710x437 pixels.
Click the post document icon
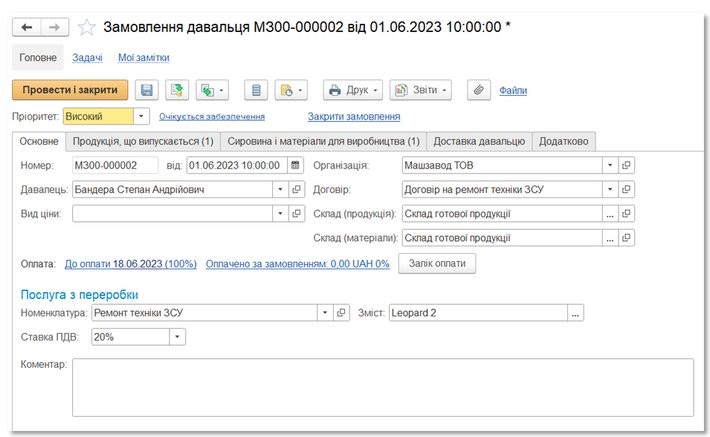[176, 90]
